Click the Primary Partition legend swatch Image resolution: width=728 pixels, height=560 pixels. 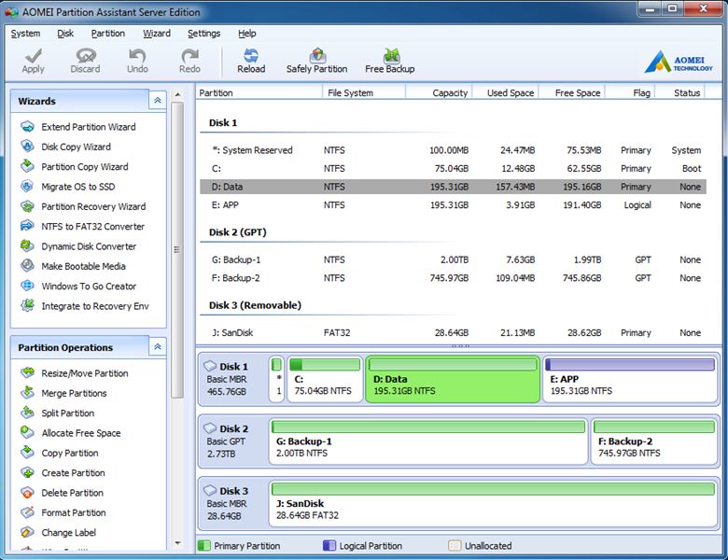click(203, 546)
